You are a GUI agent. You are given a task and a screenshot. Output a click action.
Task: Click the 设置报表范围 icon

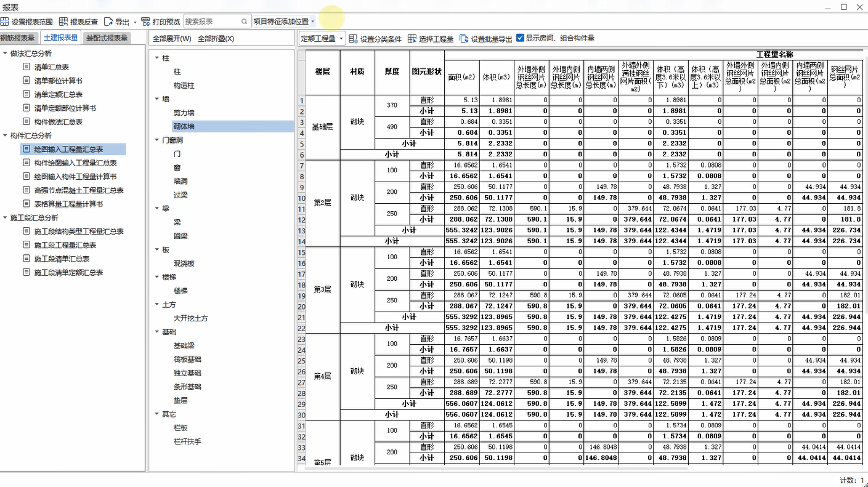click(5, 22)
